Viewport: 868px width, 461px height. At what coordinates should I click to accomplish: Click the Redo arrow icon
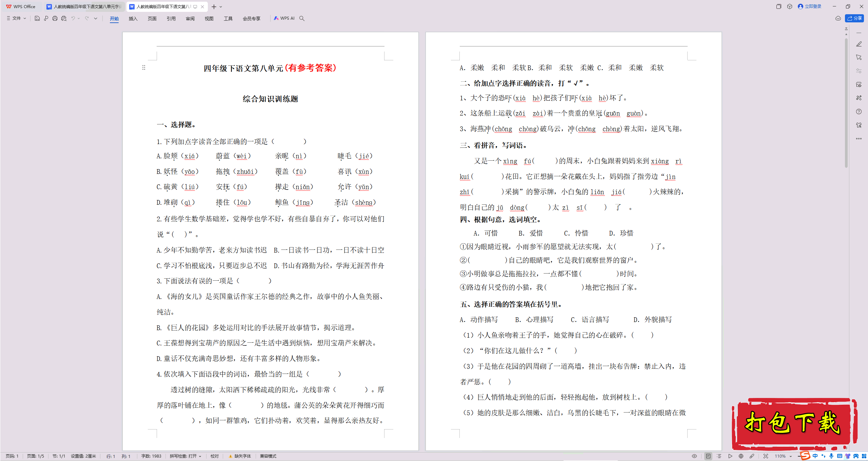(x=87, y=18)
